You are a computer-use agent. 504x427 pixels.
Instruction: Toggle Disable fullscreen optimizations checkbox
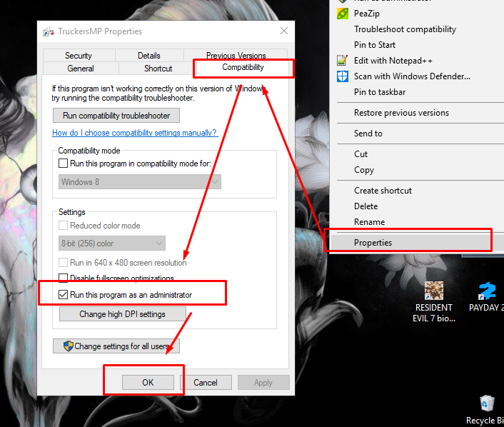click(x=63, y=278)
